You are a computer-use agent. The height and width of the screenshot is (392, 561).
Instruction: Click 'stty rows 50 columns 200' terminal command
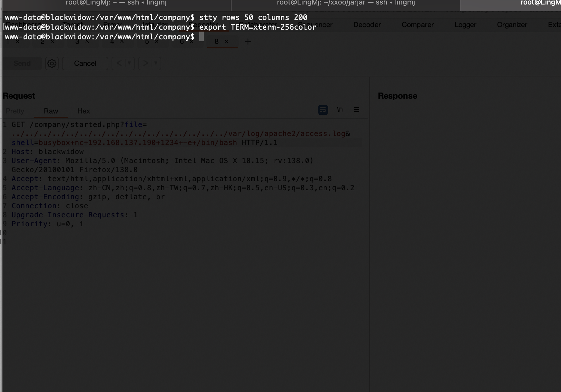click(x=253, y=17)
